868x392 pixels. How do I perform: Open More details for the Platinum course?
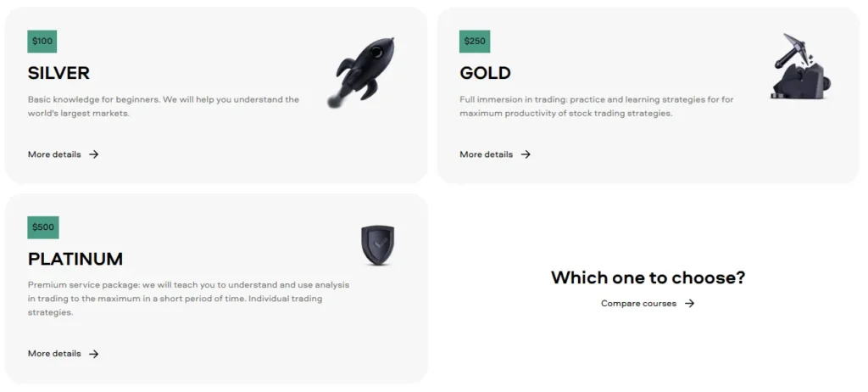(54, 354)
